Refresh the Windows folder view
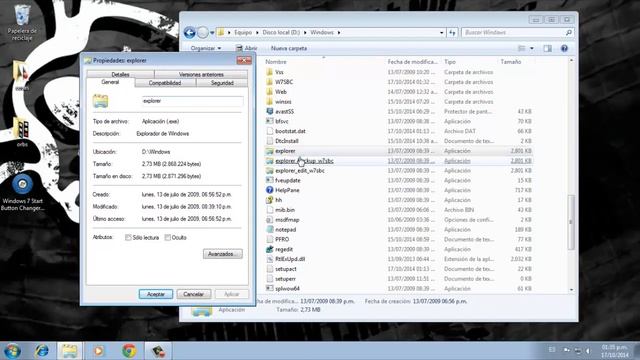 452,33
